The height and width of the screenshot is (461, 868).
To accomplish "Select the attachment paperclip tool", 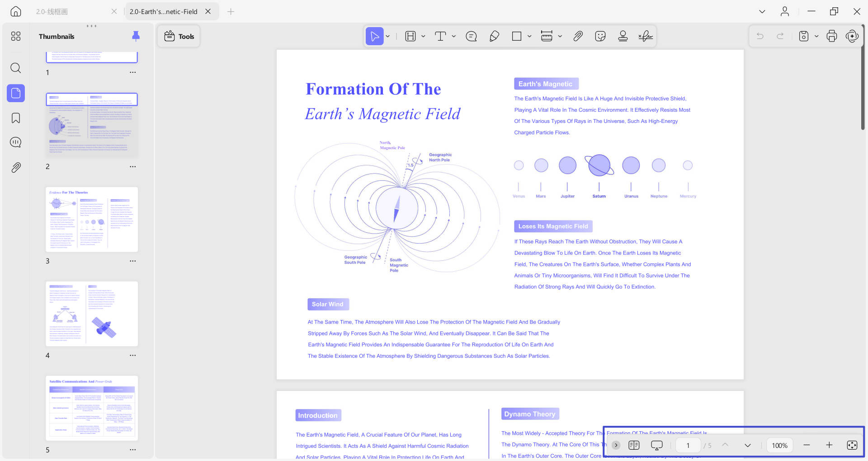I will pos(578,36).
